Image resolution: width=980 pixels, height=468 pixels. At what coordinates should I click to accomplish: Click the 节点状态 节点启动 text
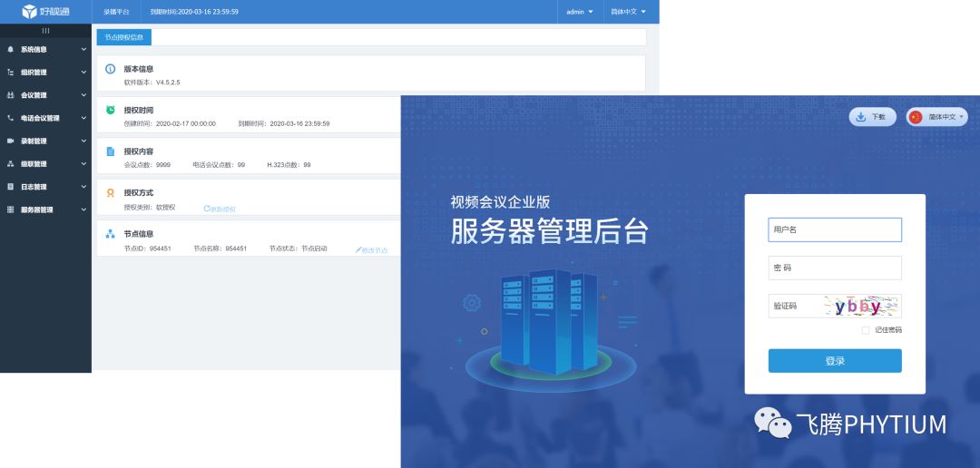coord(299,249)
